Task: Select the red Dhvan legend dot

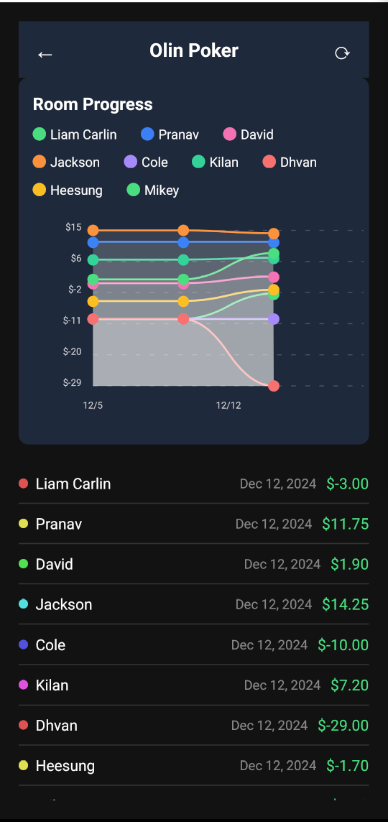Action: pos(269,162)
